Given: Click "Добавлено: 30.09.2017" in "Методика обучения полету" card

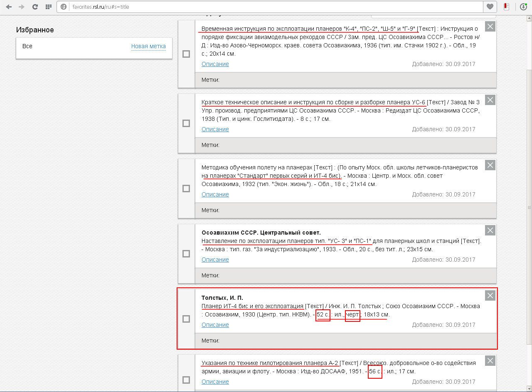Looking at the screenshot, I should pos(444,194).
